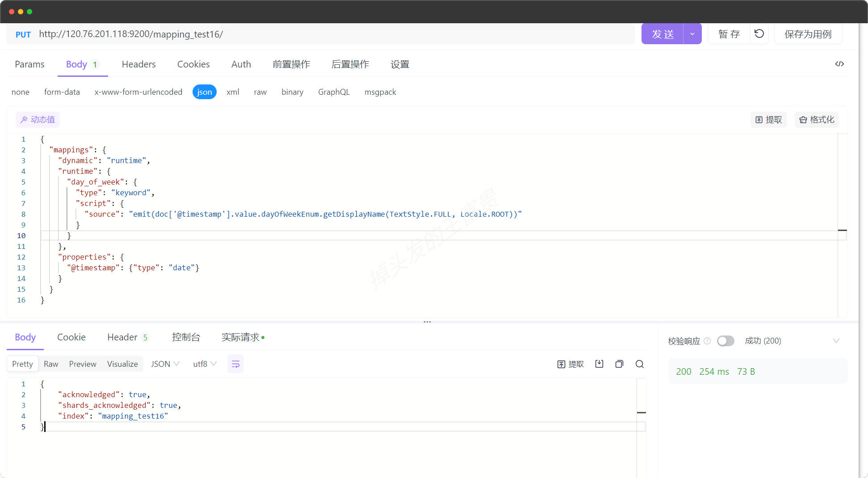Viewport: 868px width, 478px height.
Task: Select the form-data body type
Action: pos(62,92)
